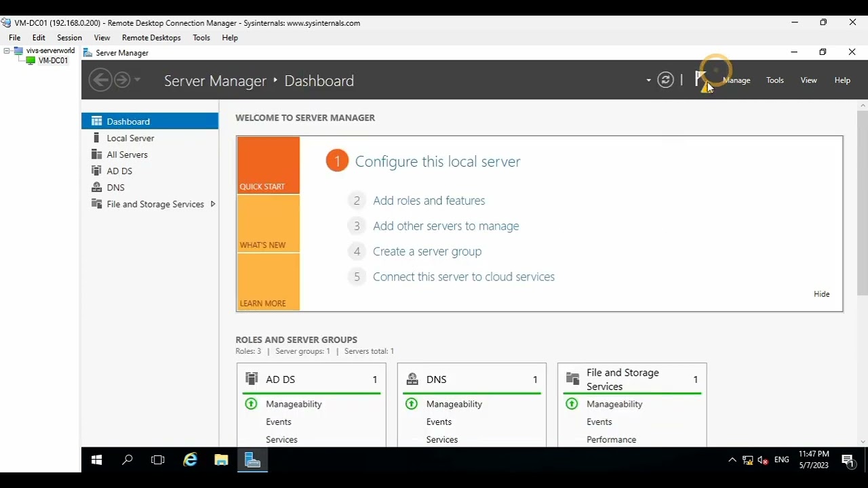Open taskbar search magnifier
868x488 pixels.
127,460
